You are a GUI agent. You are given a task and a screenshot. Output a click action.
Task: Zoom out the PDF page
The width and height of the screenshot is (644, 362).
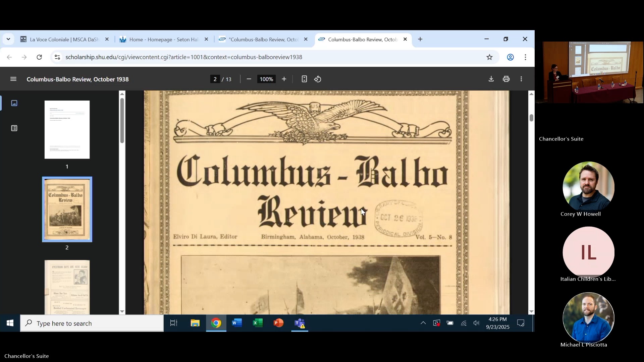click(x=249, y=79)
